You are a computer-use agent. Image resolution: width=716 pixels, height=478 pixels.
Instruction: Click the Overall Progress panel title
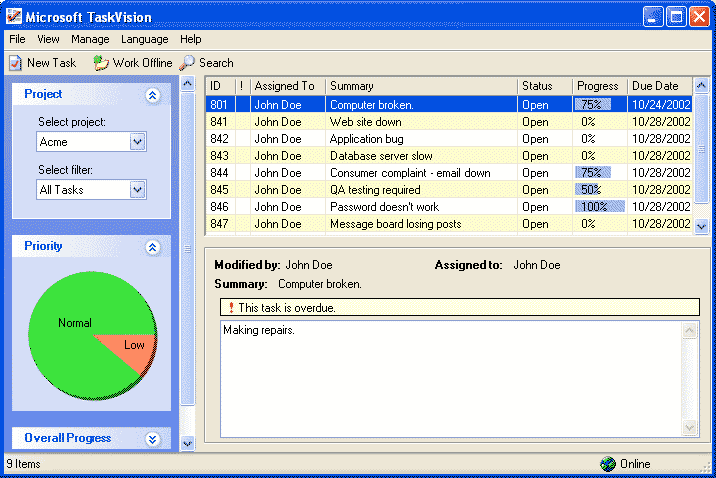click(68, 438)
